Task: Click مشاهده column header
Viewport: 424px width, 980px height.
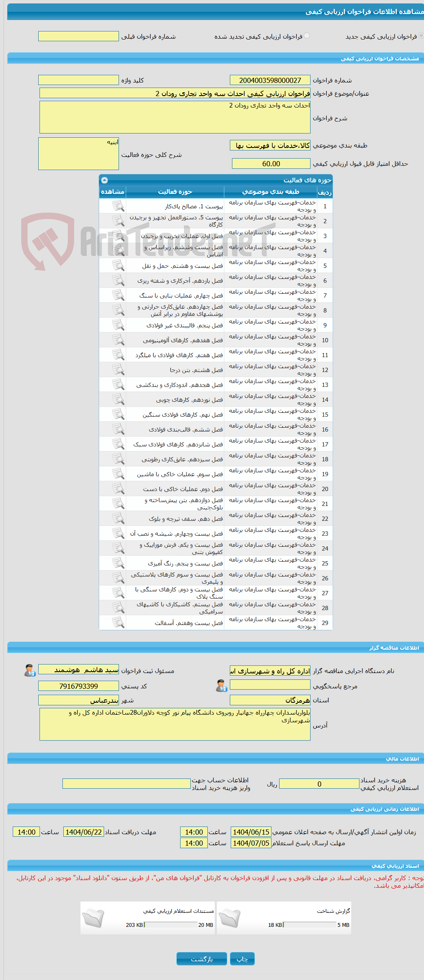Action: [x=113, y=192]
